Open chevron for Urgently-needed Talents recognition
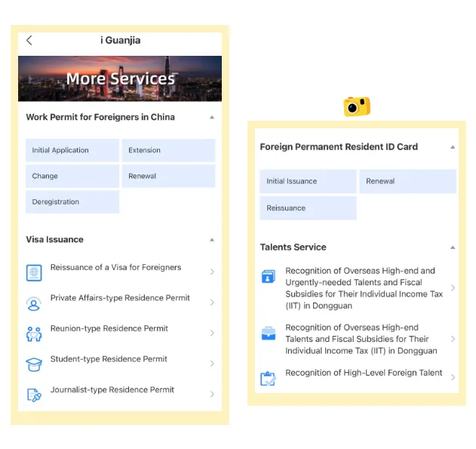The width and height of the screenshot is (476, 449). (453, 288)
